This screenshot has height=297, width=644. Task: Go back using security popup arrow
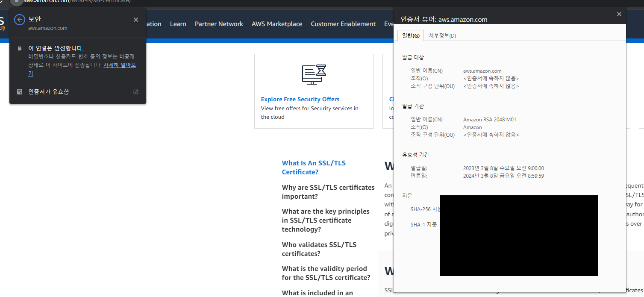(20, 20)
